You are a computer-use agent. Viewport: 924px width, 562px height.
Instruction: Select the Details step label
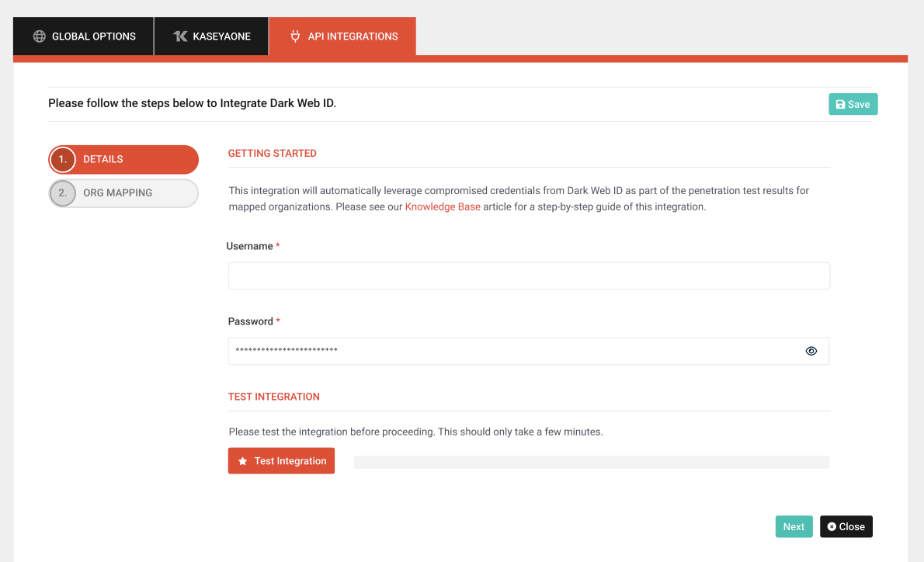(103, 159)
